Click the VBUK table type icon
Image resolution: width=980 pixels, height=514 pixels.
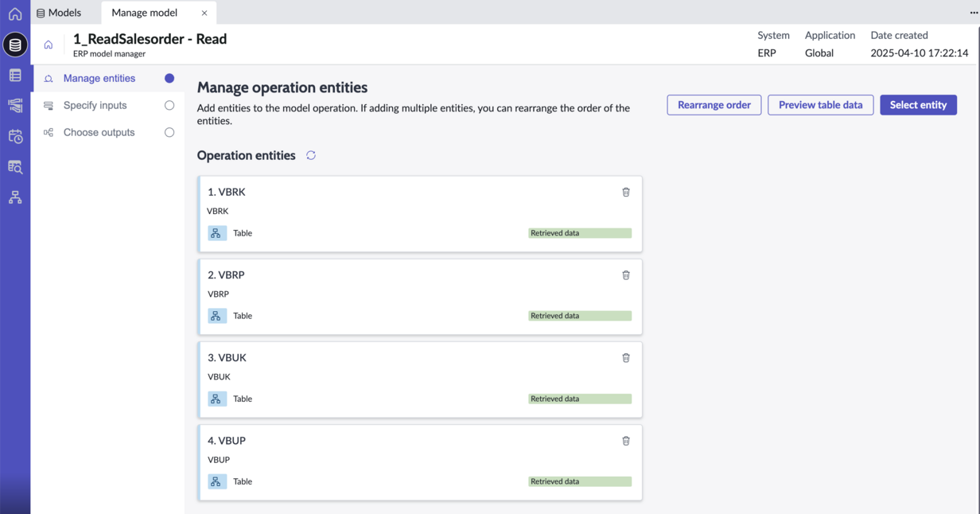pos(217,399)
